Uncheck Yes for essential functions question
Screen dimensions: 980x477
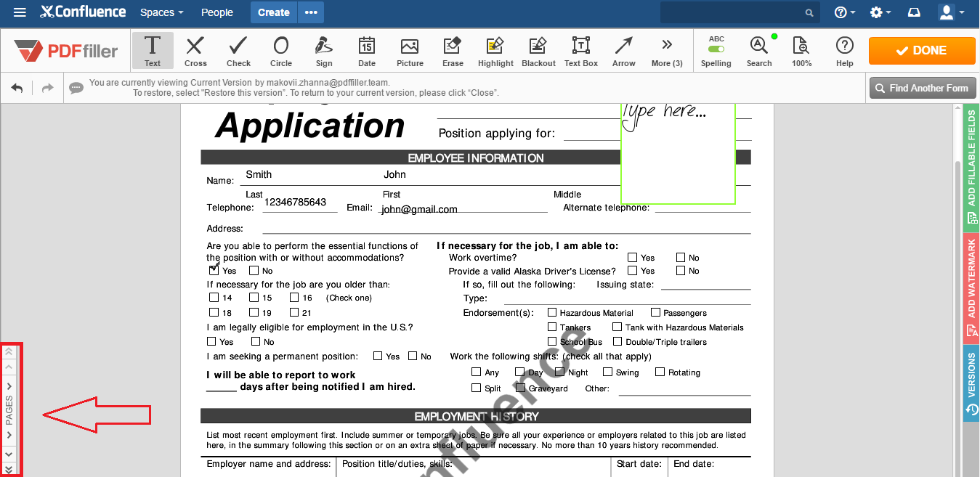tap(214, 270)
